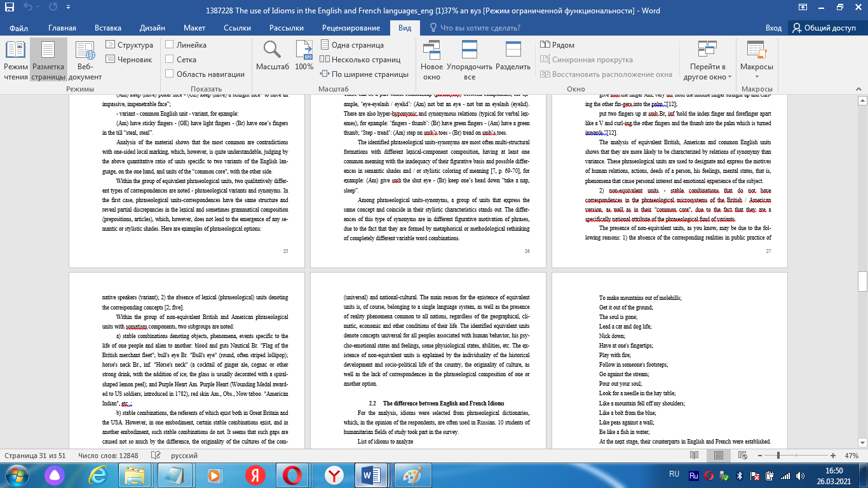Toggle Область навигации pane on
This screenshot has height=488, width=868.
point(170,73)
